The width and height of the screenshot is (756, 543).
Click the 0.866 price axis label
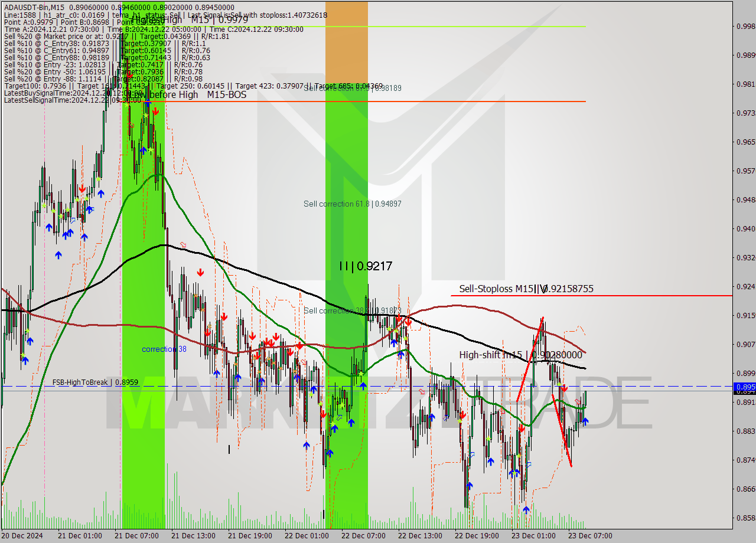pos(747,489)
